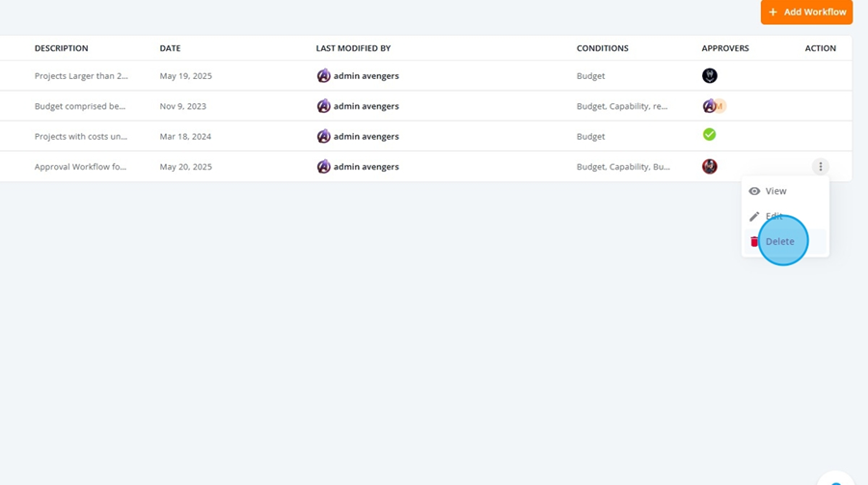Screen dimensions: 868x485
Task: Click admin avengers avatar in the May 19, 2025 row
Action: point(323,76)
